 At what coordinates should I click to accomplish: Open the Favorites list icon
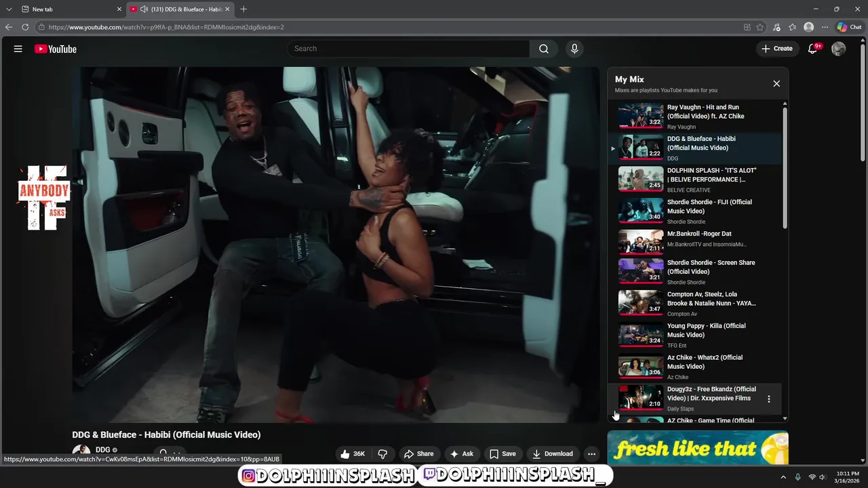tap(792, 27)
